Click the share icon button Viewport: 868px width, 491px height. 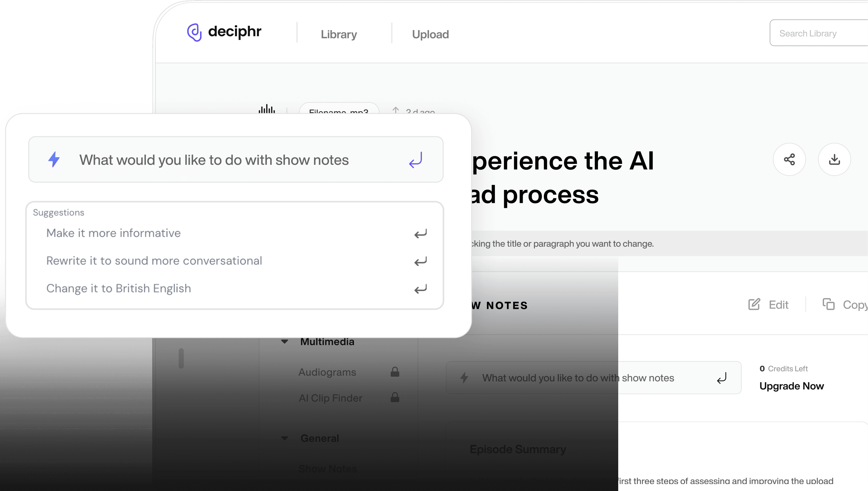point(789,159)
